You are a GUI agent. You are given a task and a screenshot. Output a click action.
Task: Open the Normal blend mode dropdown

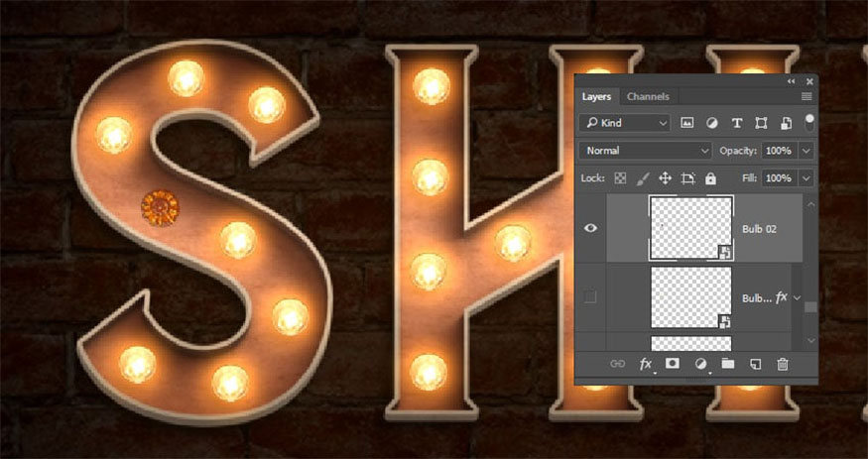pos(645,151)
